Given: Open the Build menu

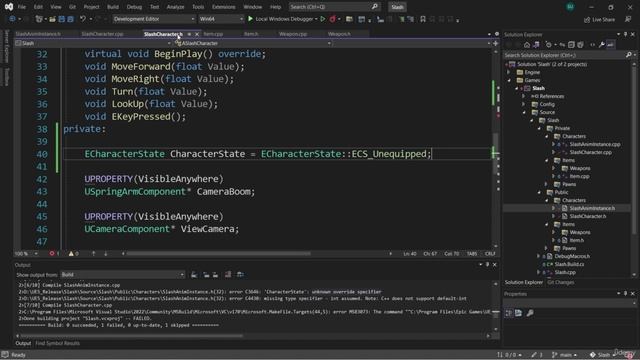Looking at the screenshot, I should tap(113, 7).
